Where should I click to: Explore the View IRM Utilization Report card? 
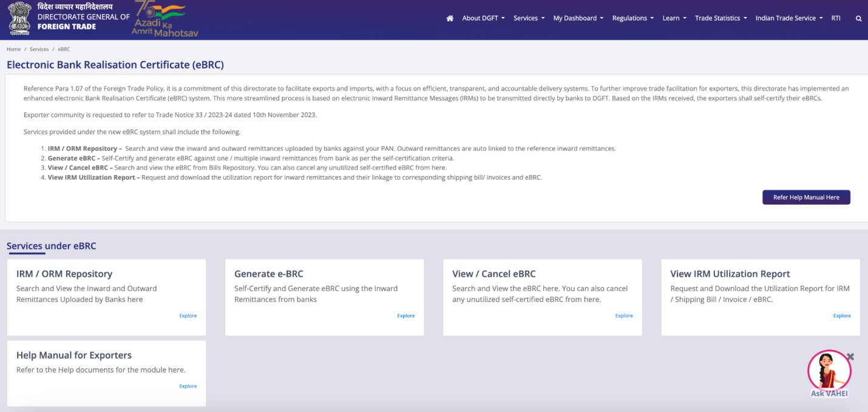click(x=842, y=316)
